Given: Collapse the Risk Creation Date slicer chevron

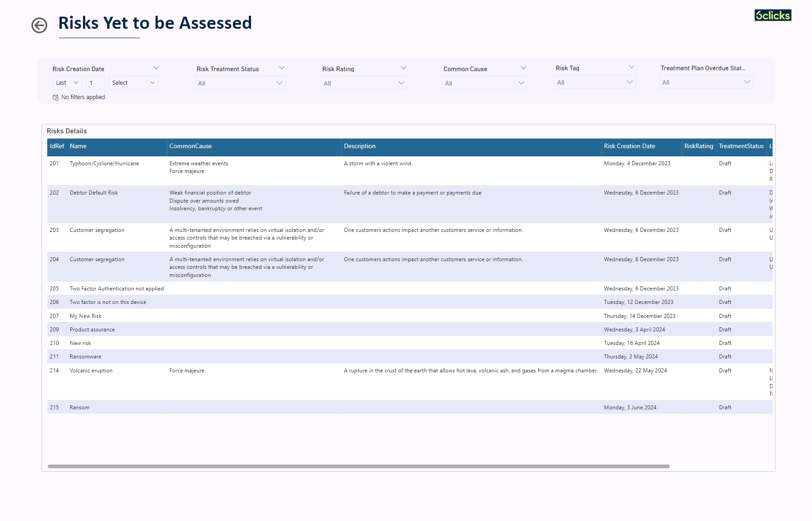Looking at the screenshot, I should pyautogui.click(x=156, y=68).
